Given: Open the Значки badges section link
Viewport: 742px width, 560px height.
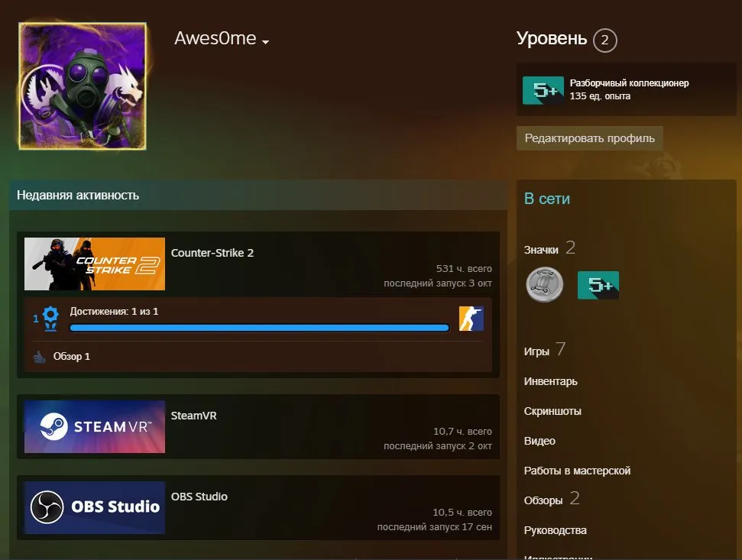Looking at the screenshot, I should (x=541, y=249).
